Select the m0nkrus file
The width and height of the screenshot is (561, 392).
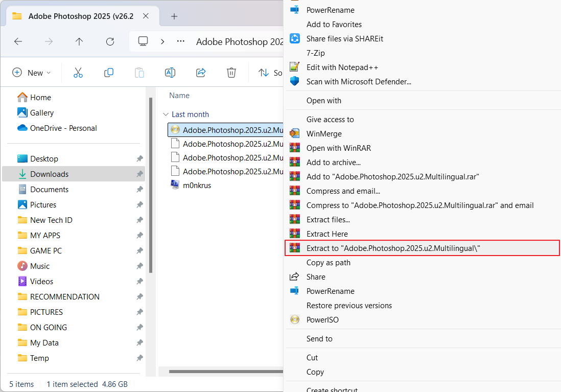(x=191, y=186)
